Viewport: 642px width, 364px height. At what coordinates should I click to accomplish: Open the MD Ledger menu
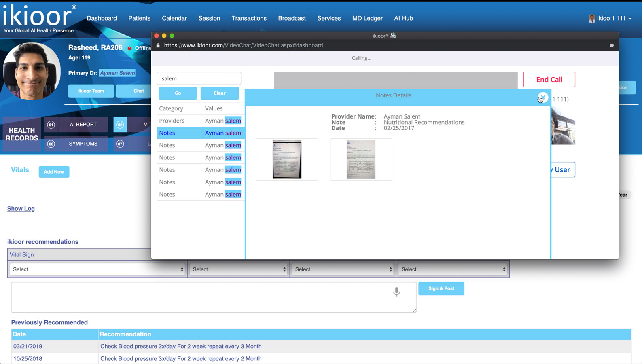367,18
